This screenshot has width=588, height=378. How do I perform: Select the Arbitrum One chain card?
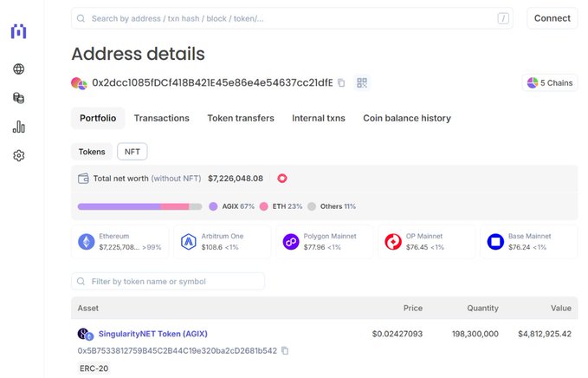pos(223,242)
